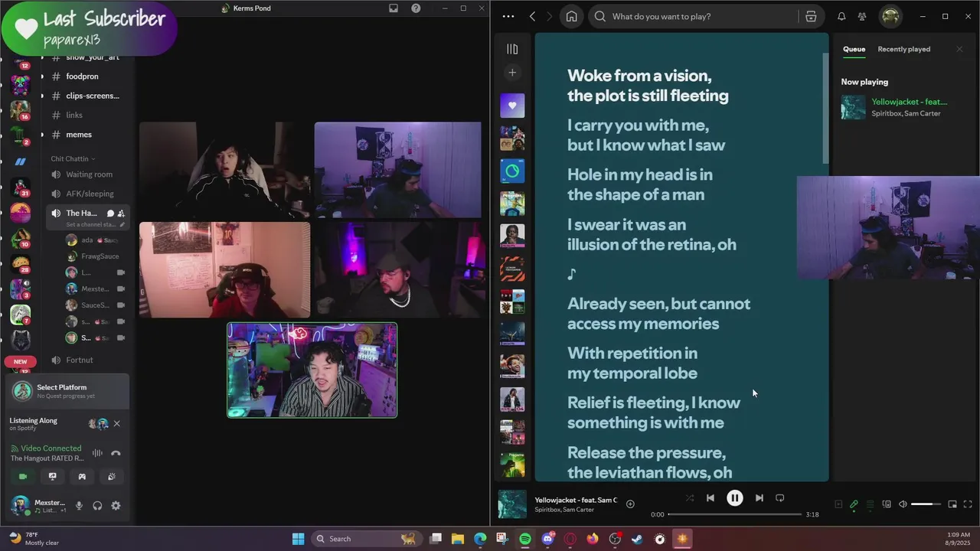Adjust Spotify volume slider
Image resolution: width=980 pixels, height=551 pixels.
pos(926,504)
